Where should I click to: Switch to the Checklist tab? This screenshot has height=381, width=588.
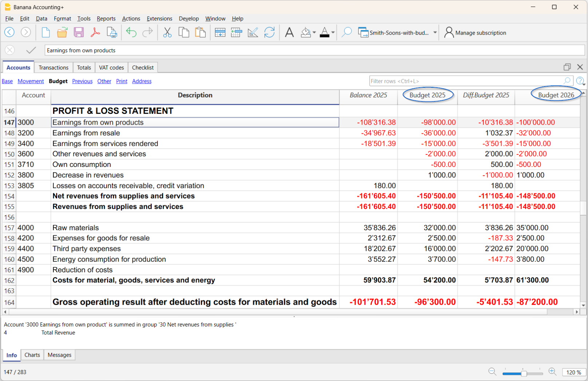click(143, 68)
